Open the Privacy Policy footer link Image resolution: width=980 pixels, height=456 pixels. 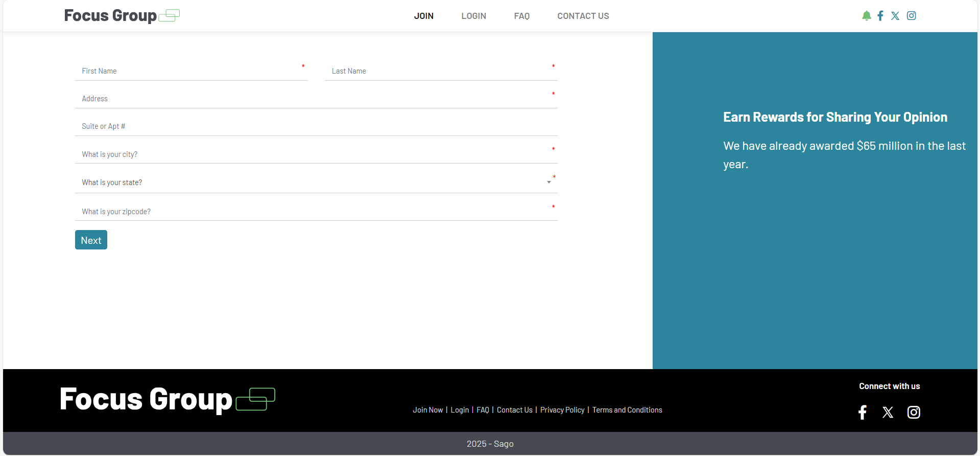(x=562, y=410)
